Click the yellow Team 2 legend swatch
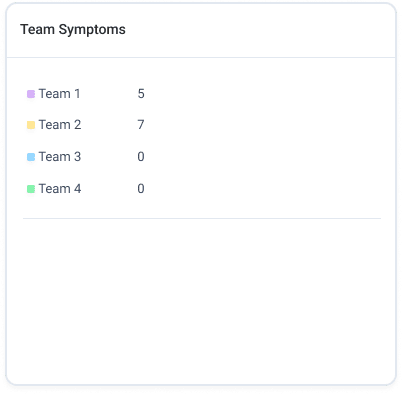Screen dimensions: 402x394 click(x=31, y=125)
